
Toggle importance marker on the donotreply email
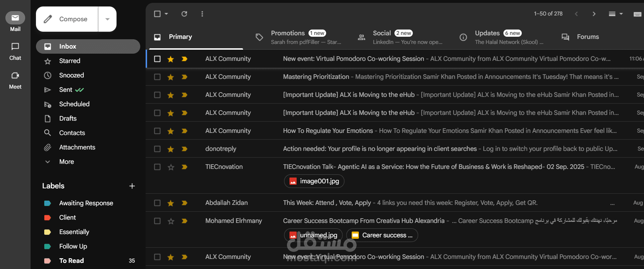[184, 149]
